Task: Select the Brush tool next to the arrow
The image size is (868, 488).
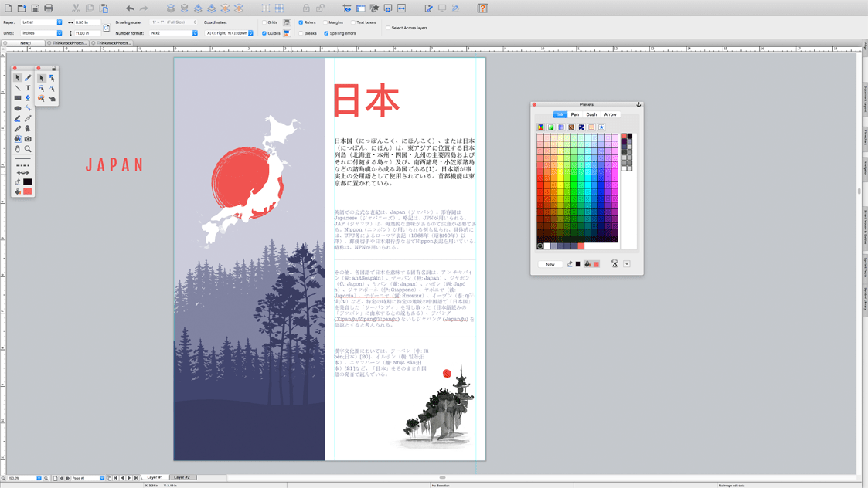Action: coord(28,78)
